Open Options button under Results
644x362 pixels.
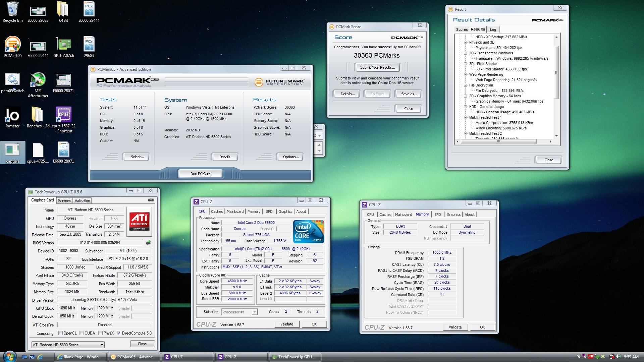tap(290, 157)
